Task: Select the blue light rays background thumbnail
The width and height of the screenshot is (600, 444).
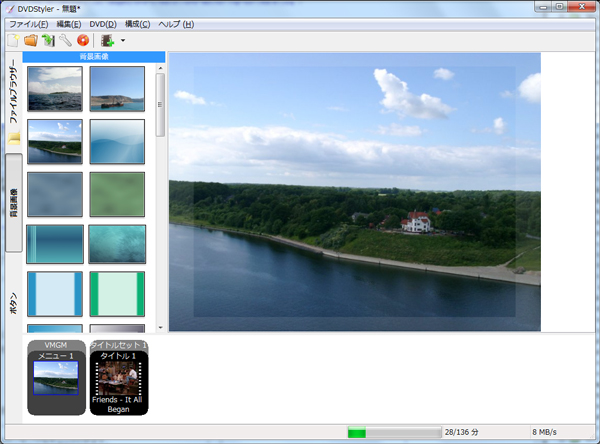Action: click(117, 142)
